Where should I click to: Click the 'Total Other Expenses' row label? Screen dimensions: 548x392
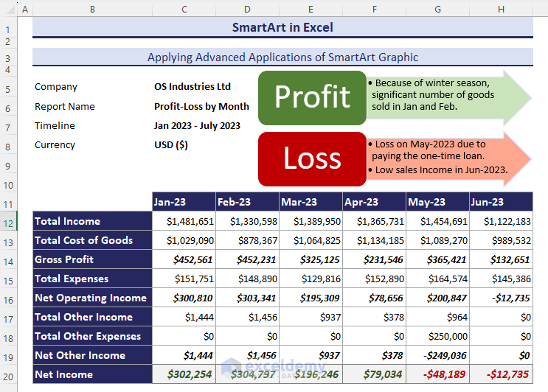coord(93,336)
